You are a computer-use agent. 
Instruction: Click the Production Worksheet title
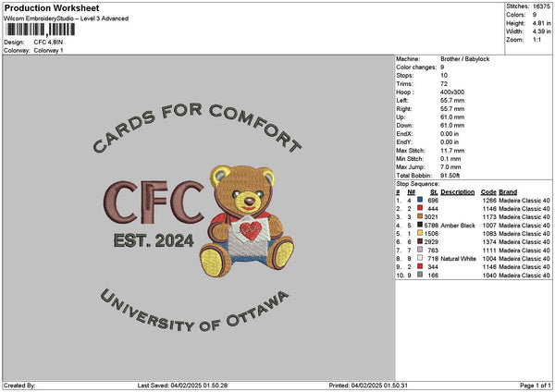click(x=52, y=7)
